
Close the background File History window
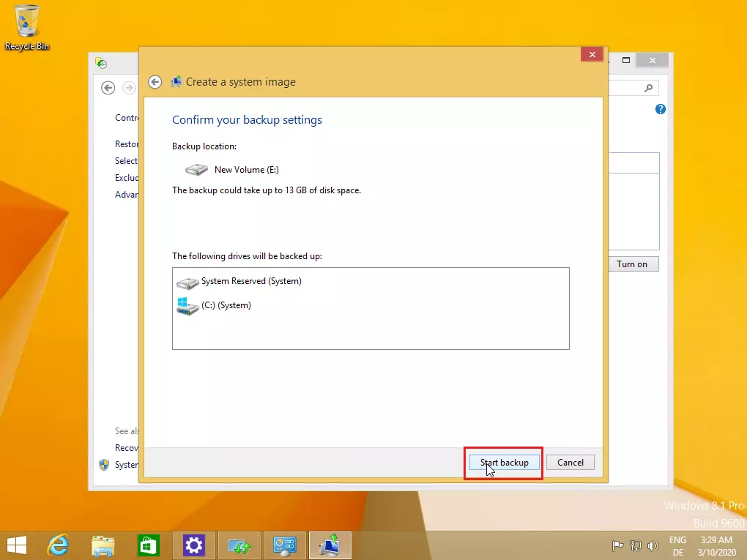[x=653, y=60]
